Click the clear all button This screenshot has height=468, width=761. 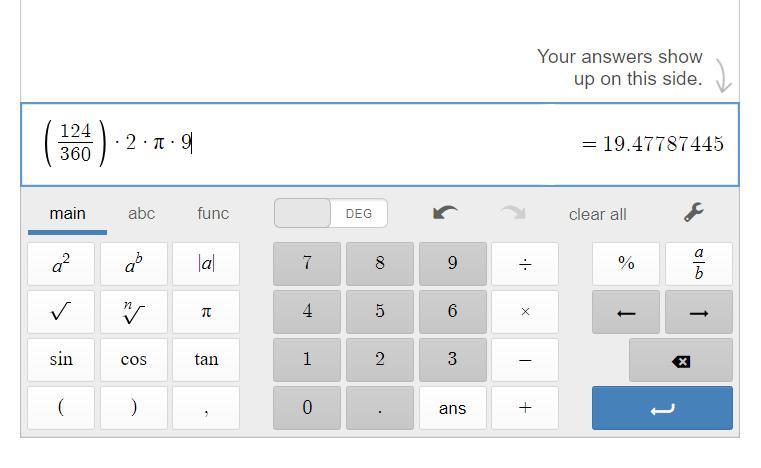click(597, 214)
